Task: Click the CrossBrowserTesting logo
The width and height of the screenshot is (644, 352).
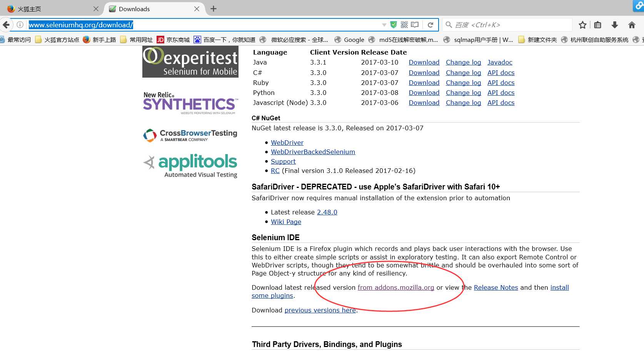Action: point(190,135)
